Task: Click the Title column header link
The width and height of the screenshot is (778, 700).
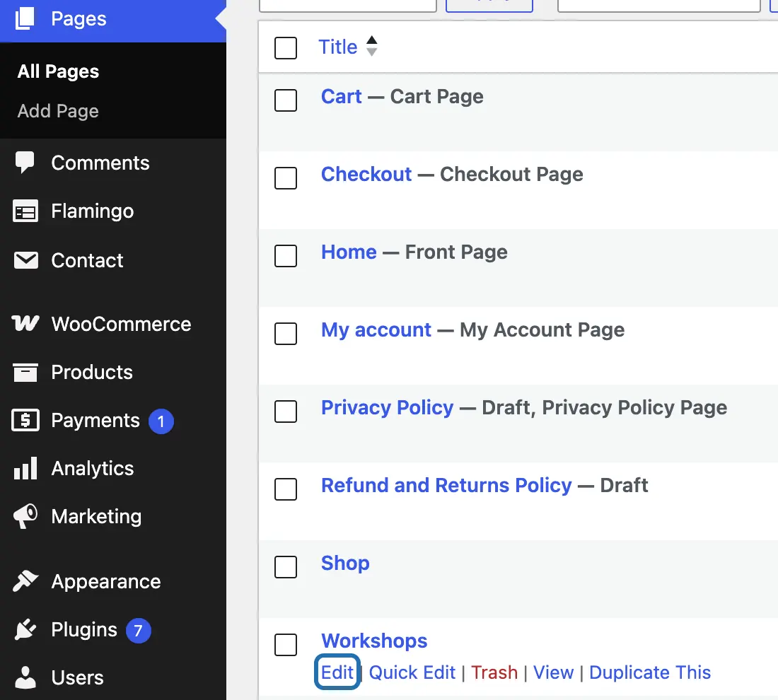Action: tap(338, 47)
